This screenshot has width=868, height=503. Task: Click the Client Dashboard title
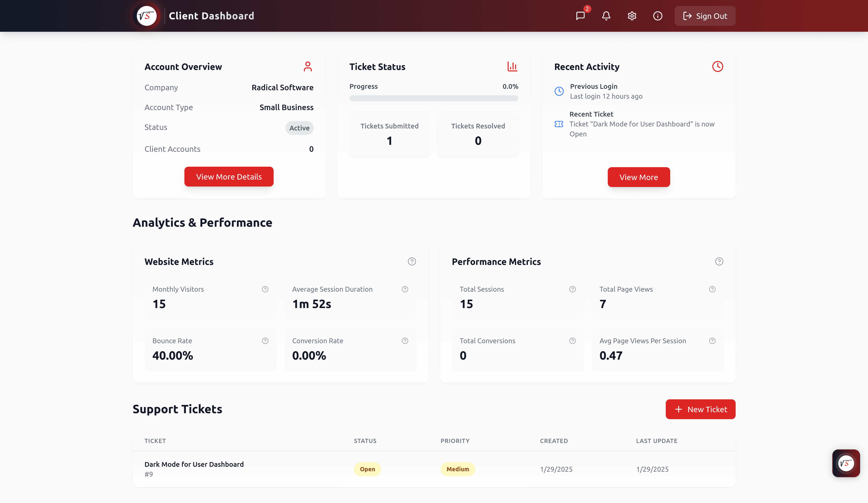click(211, 16)
